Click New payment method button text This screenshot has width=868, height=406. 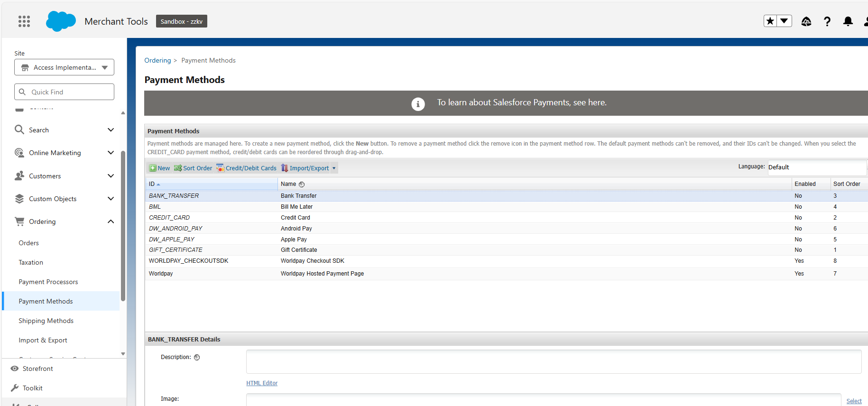(x=164, y=168)
